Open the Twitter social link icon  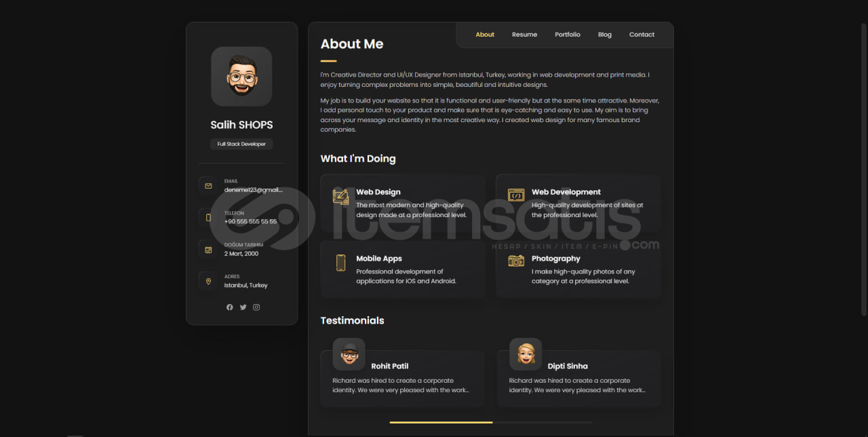coord(243,307)
